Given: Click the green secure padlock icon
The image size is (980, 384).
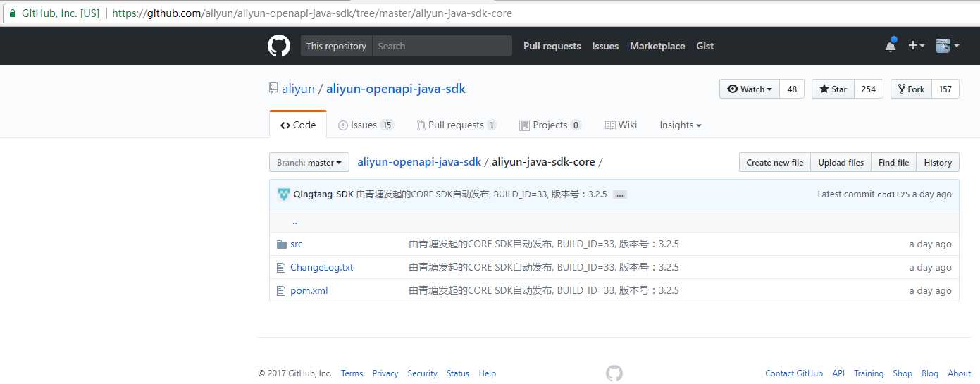Looking at the screenshot, I should [x=12, y=13].
